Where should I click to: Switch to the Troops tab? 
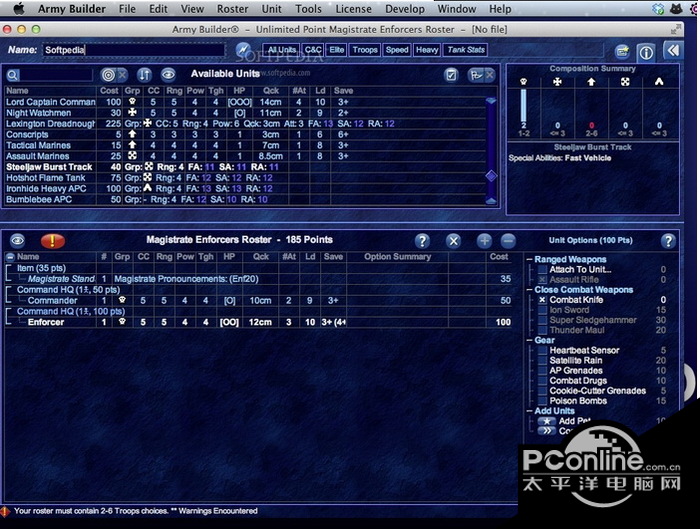365,50
